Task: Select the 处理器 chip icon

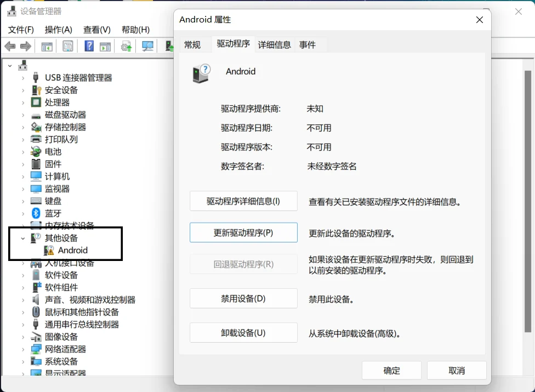Action: (x=36, y=102)
